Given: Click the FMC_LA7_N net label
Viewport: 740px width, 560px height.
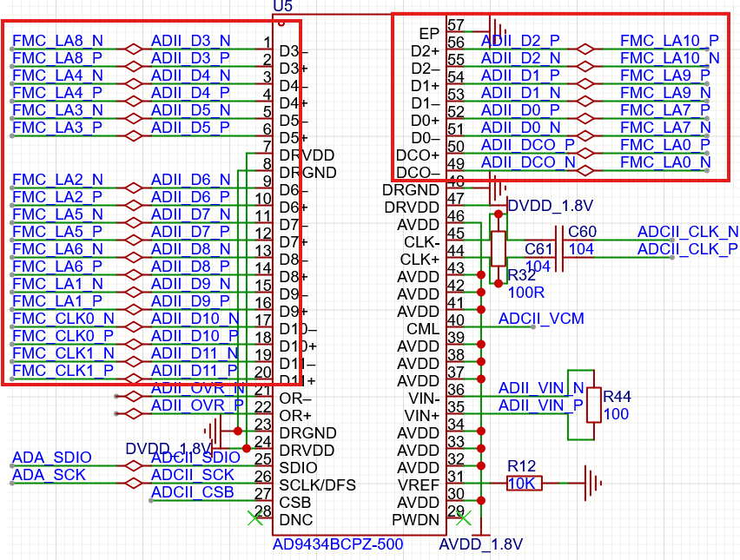Looking at the screenshot, I should point(665,128).
